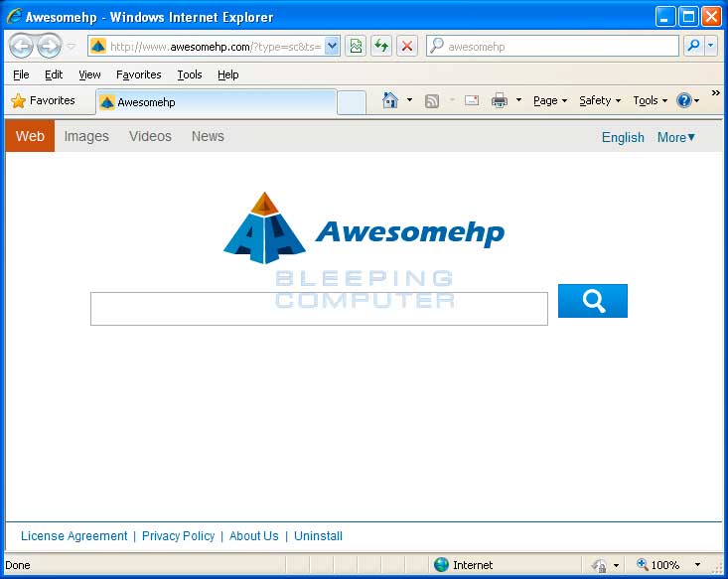Click the Done status bar text
This screenshot has height=579, width=728.
[x=18, y=565]
